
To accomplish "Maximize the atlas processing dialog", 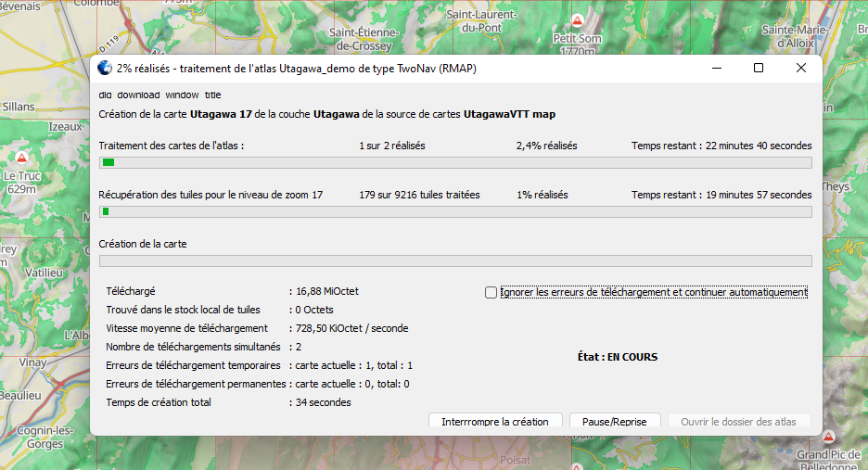I will click(759, 68).
